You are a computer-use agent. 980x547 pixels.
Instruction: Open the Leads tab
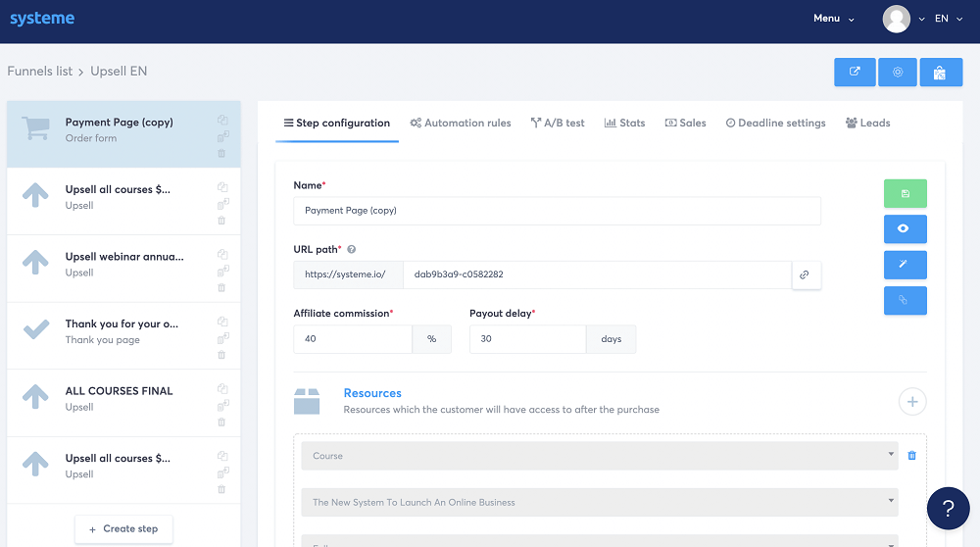pyautogui.click(x=867, y=124)
